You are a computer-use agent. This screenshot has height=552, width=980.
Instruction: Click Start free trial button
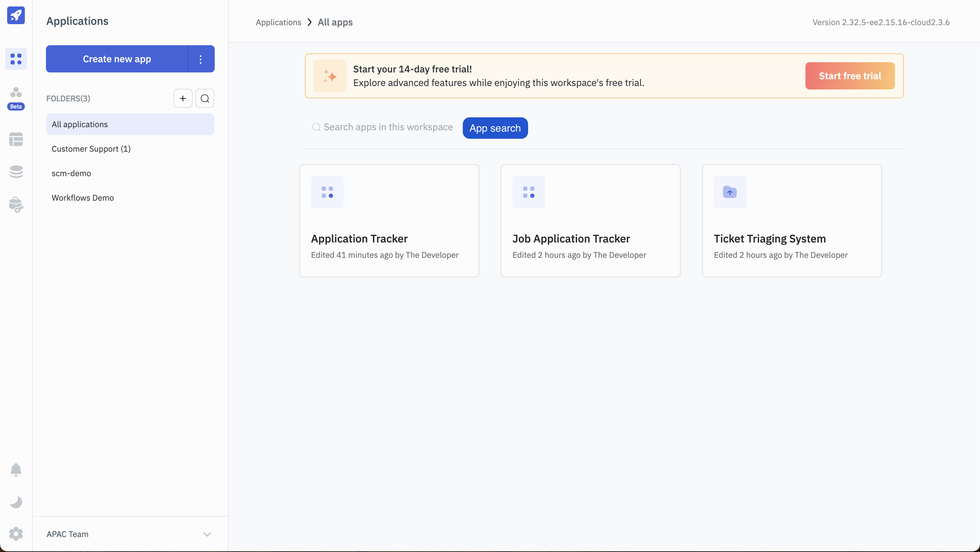(850, 75)
